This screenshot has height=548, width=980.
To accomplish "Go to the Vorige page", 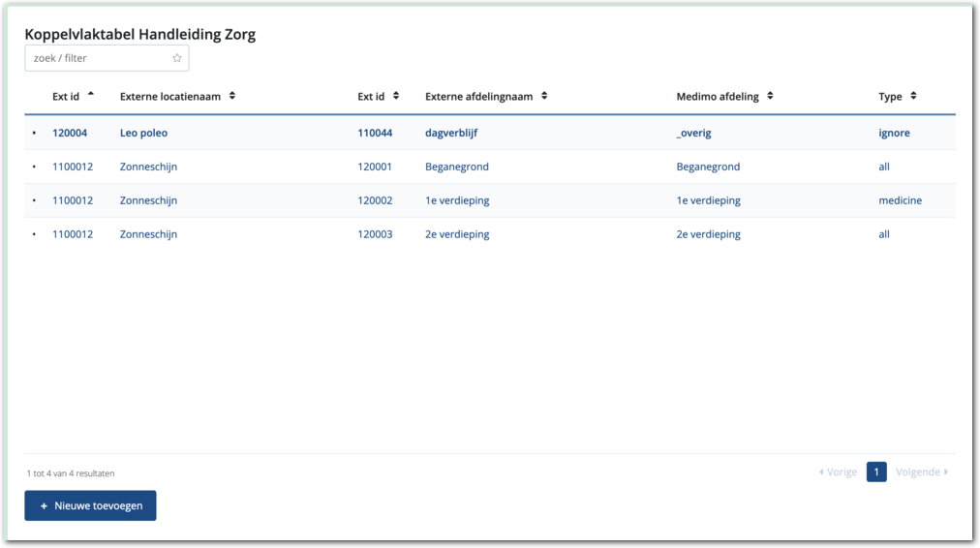I will click(x=838, y=472).
